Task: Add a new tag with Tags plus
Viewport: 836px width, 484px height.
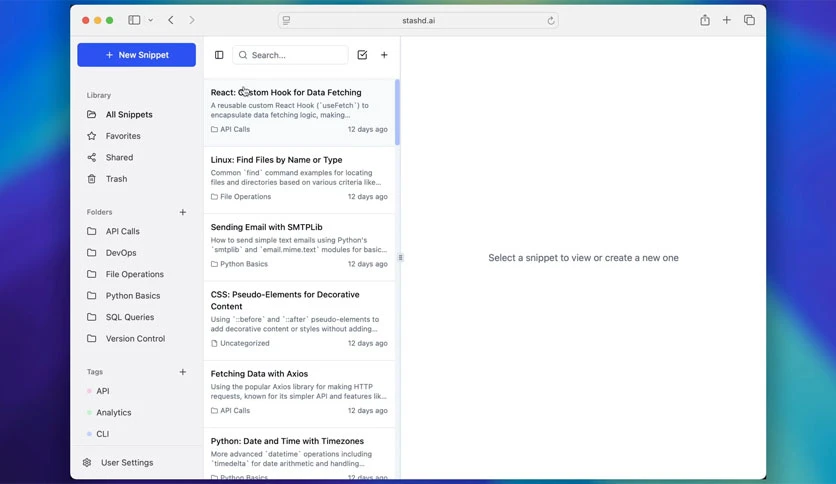Action: [x=182, y=372]
